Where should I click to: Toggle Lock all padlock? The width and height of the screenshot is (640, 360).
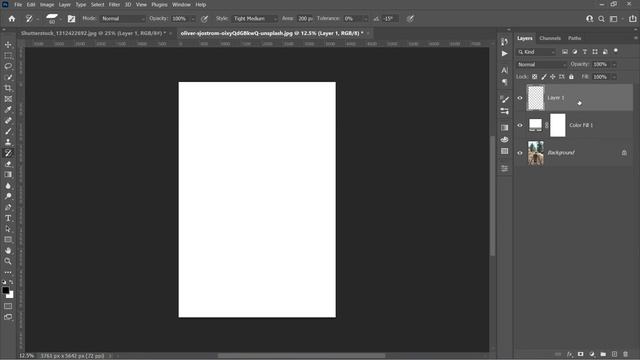coord(571,77)
